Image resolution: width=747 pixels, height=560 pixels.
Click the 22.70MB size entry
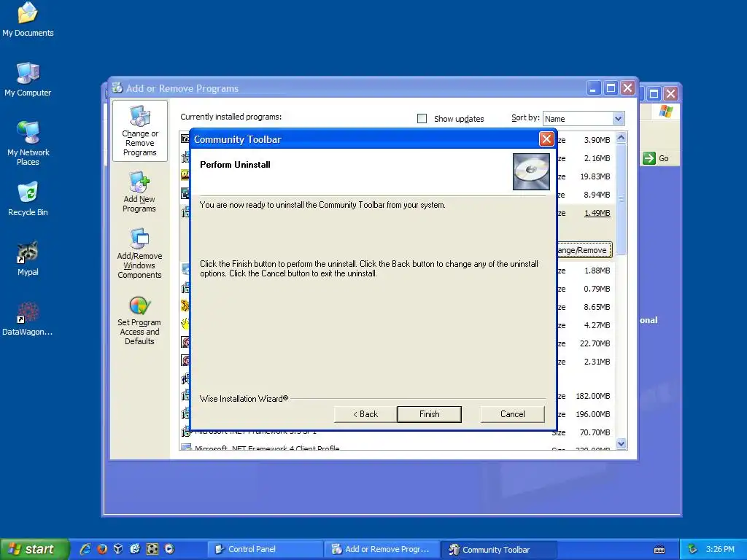point(595,343)
